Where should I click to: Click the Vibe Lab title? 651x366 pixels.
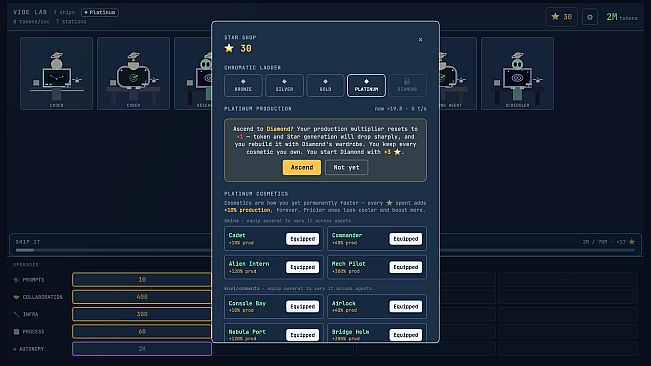tap(30, 12)
